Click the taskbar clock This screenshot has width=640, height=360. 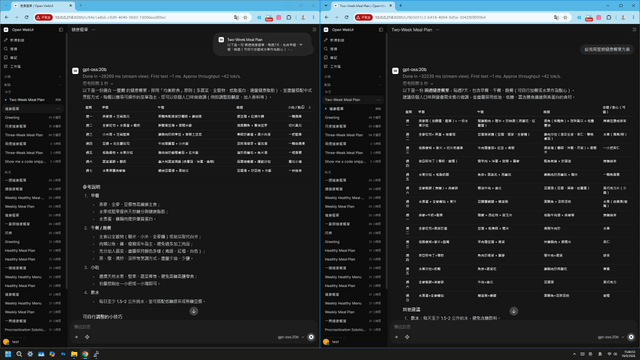pyautogui.click(x=629, y=354)
